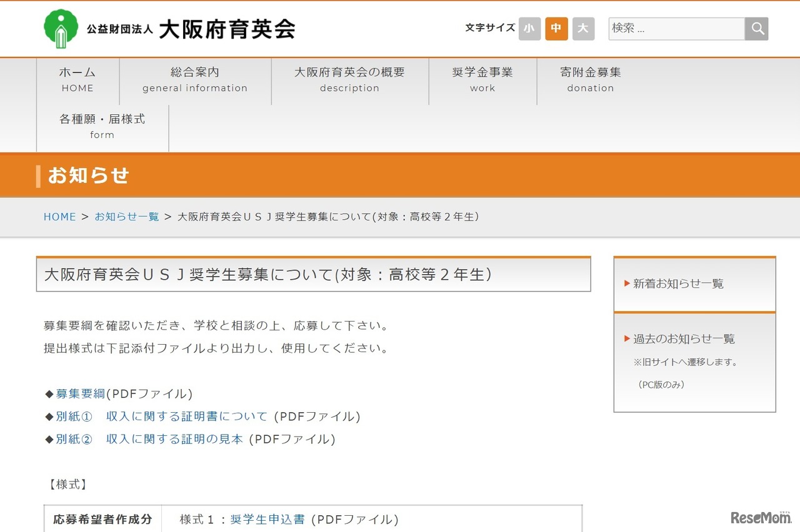This screenshot has width=800, height=532.
Task: Expand 新着お知らせ一覧 in the sidebar
Action: tap(678, 284)
